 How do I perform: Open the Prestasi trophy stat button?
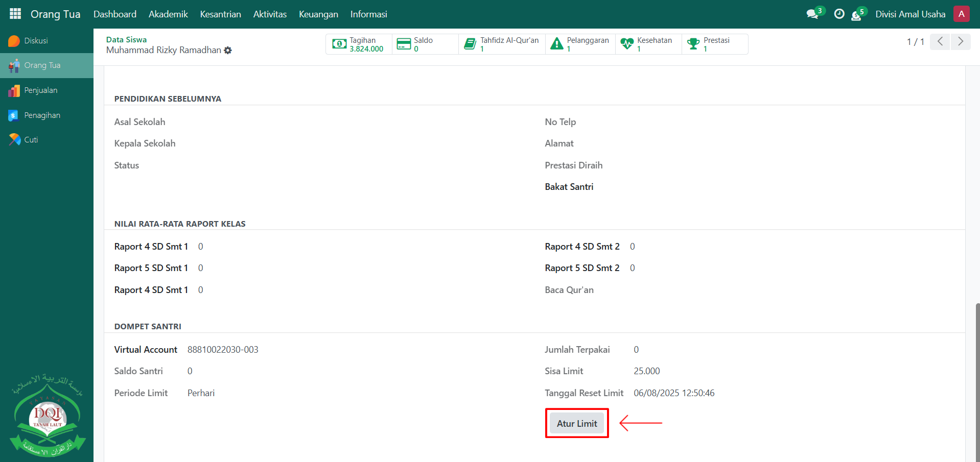[714, 44]
